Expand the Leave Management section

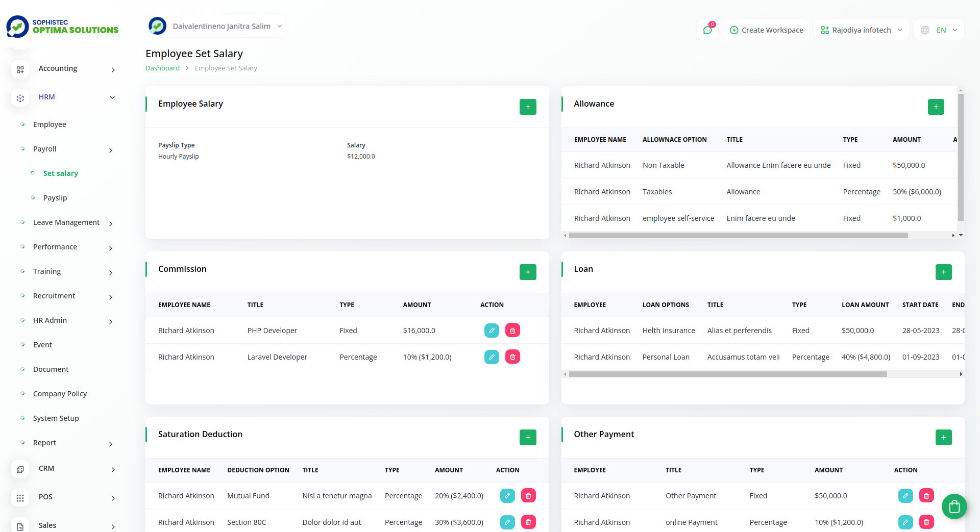pos(66,222)
